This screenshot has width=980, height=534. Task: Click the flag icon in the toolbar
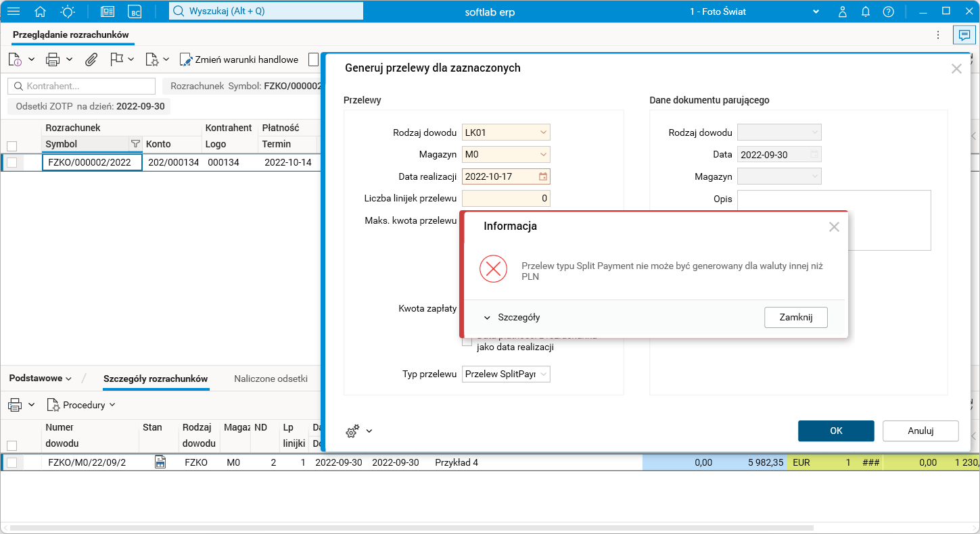(x=116, y=59)
